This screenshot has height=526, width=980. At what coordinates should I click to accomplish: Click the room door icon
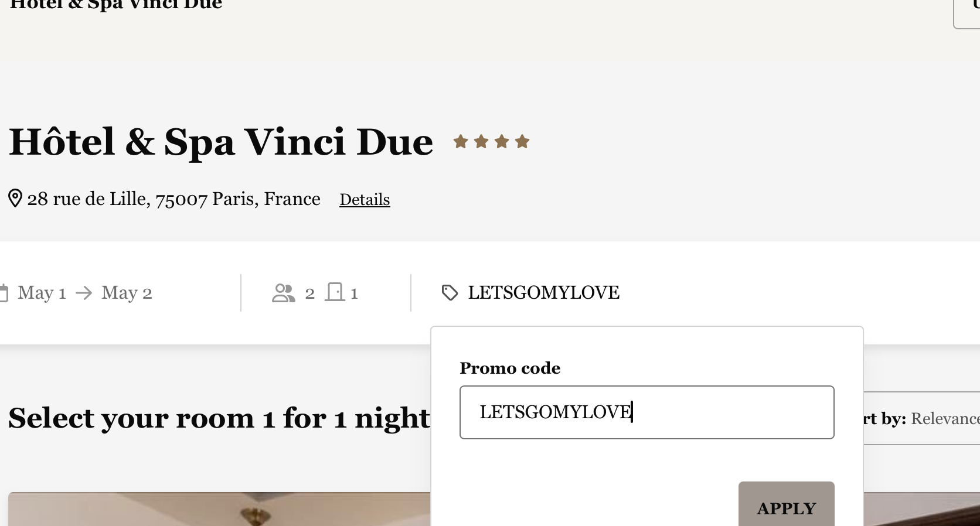pyautogui.click(x=335, y=292)
